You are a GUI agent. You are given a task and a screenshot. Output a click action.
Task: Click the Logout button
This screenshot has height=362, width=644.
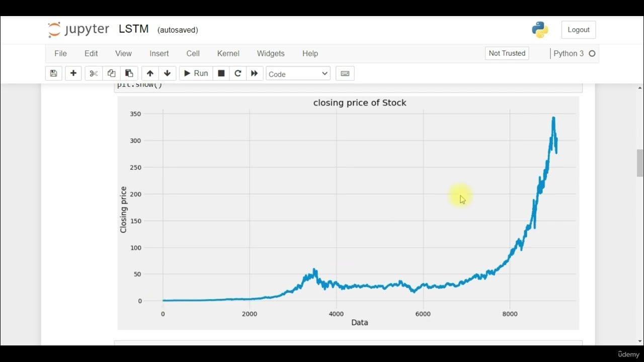pyautogui.click(x=578, y=30)
